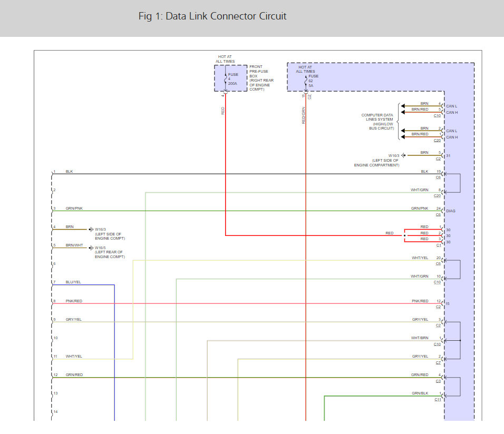Click the BLU/YEL wire label at pin 7
This screenshot has width=504, height=434.
[73, 282]
